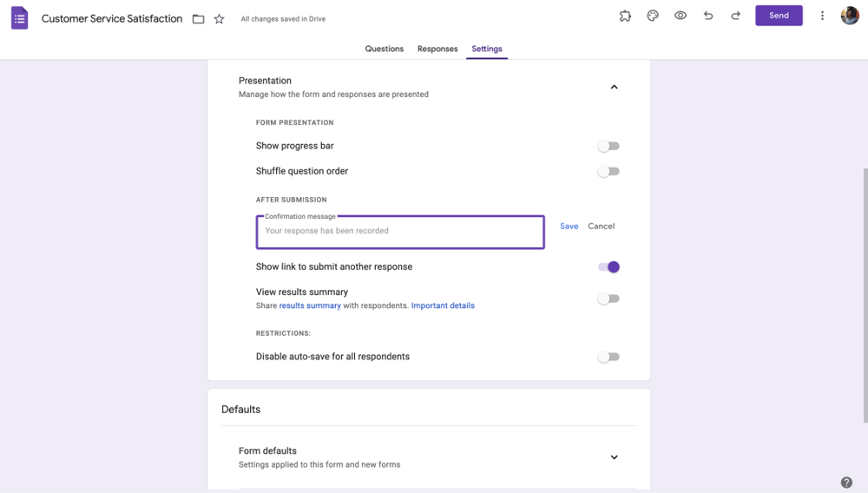Screen dimensions: 868x493
Task: Open the Google Forms home icon
Action: [19, 17]
